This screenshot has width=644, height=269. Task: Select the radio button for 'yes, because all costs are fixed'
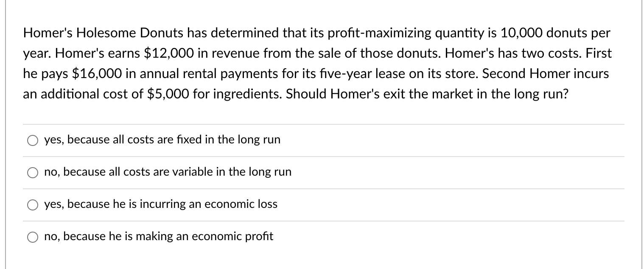tap(33, 140)
